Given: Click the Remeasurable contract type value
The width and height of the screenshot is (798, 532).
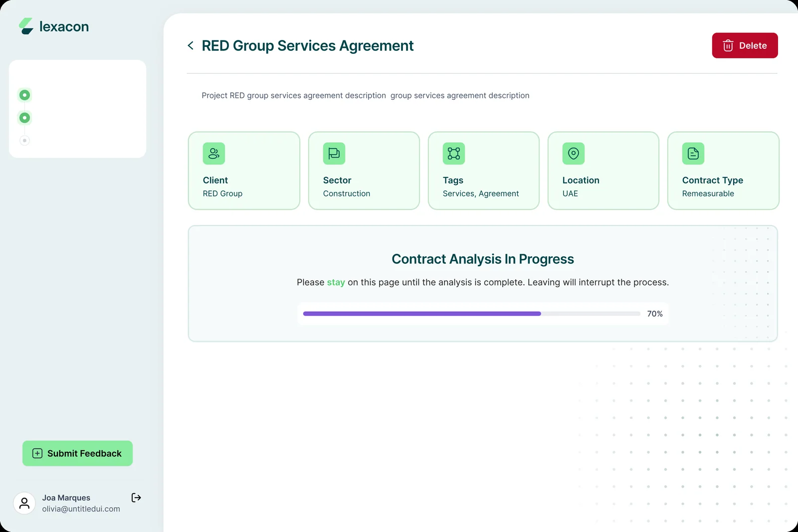Looking at the screenshot, I should click(708, 193).
